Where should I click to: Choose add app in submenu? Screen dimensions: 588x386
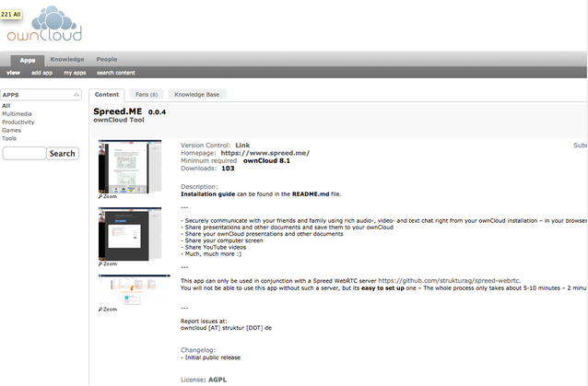[42, 73]
